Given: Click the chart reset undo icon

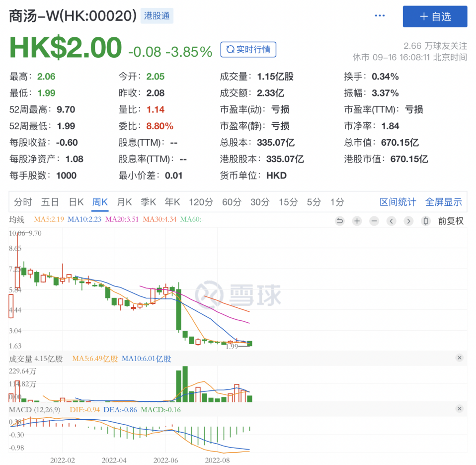Looking at the screenshot, I should [340, 221].
